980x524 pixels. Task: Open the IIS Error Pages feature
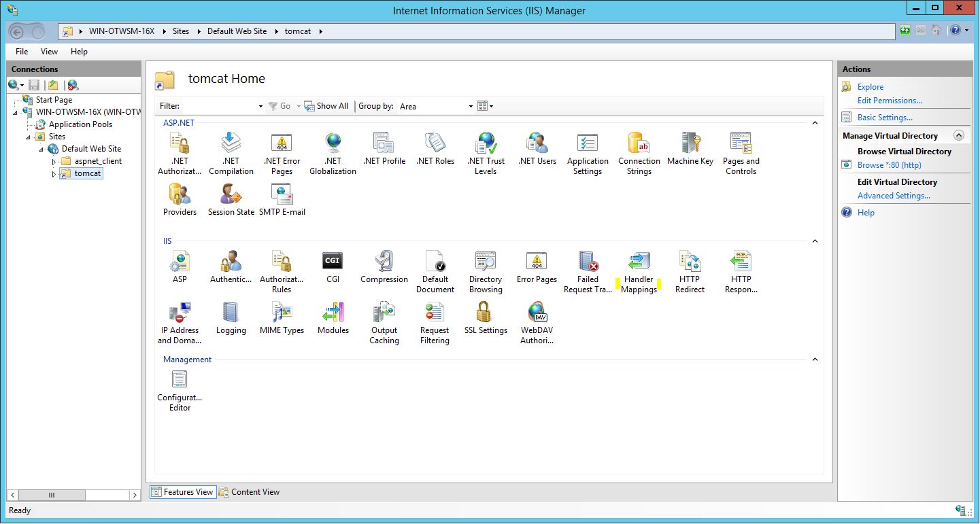pyautogui.click(x=537, y=267)
